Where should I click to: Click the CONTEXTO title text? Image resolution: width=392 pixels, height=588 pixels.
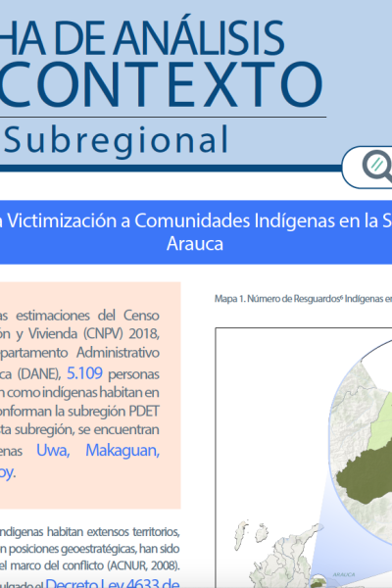pos(162,85)
